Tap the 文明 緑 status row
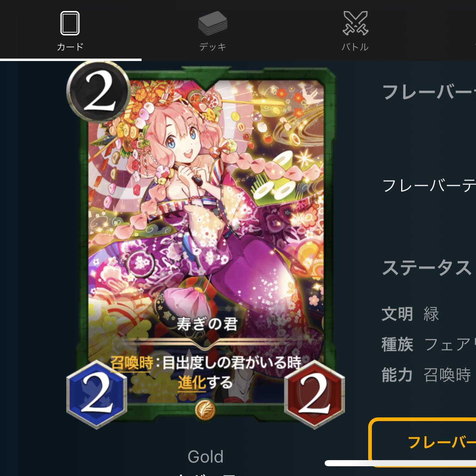Viewport: 476px width, 476px height. [410, 314]
